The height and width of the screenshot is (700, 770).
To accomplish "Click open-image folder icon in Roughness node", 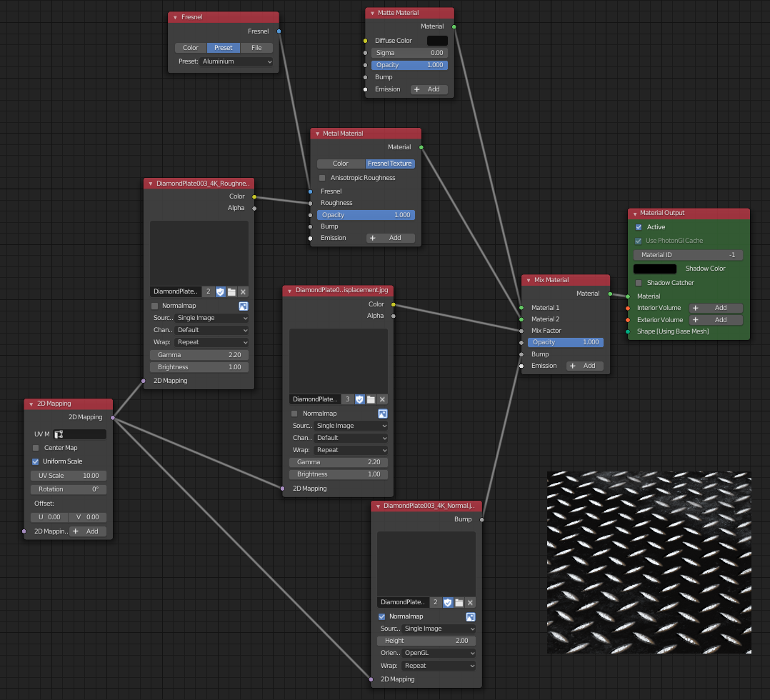I will tap(231, 291).
